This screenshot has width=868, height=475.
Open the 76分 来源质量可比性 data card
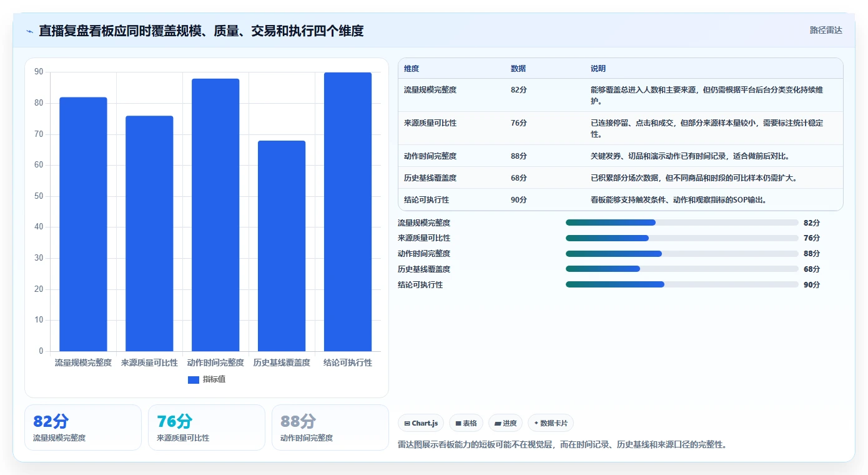[x=207, y=427]
